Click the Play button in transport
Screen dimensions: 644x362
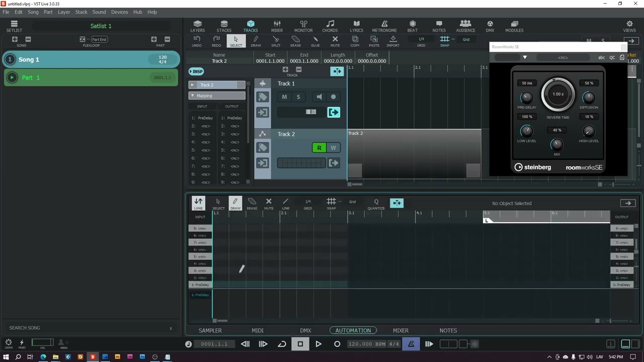point(318,344)
